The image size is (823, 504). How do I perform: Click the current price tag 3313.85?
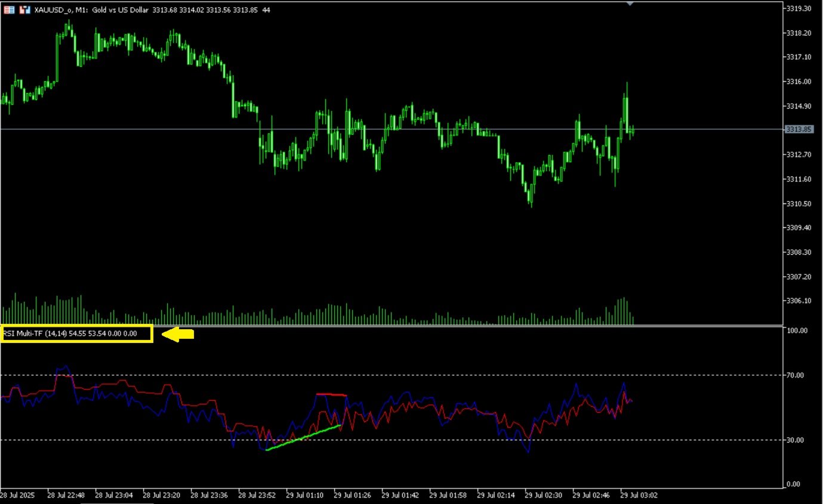click(800, 128)
